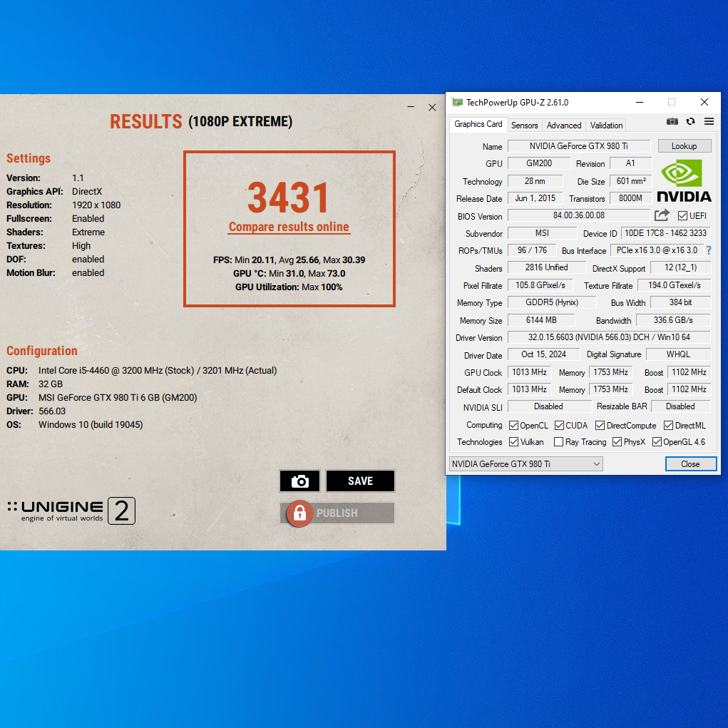Toggle the CUDA checkbox
This screenshot has width=728, height=728.
click(x=559, y=425)
